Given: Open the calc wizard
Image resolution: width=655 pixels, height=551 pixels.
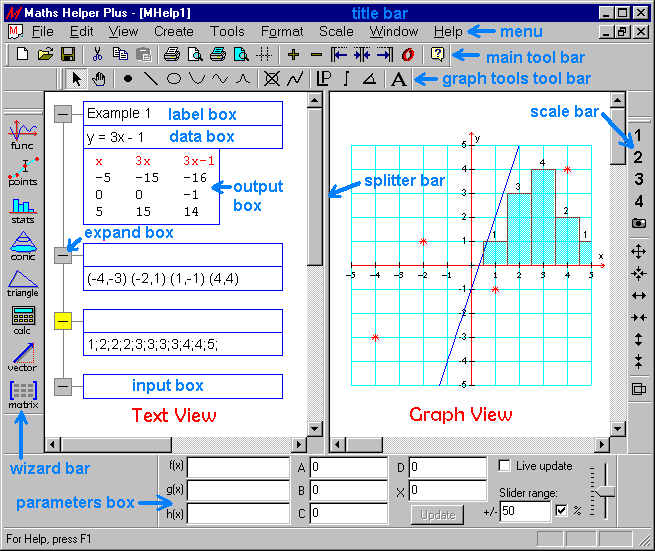Looking at the screenshot, I should 23,320.
